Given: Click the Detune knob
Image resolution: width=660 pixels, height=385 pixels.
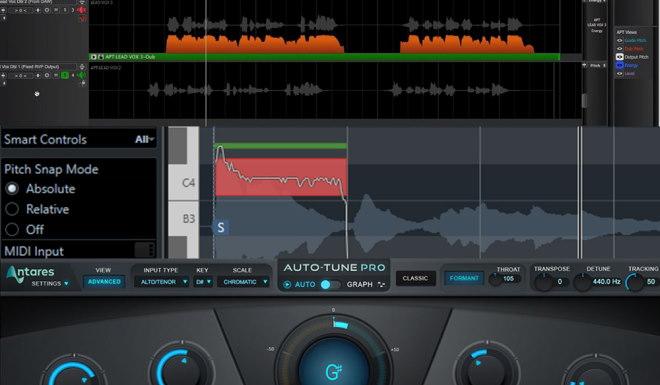Looking at the screenshot, I should tap(583, 282).
